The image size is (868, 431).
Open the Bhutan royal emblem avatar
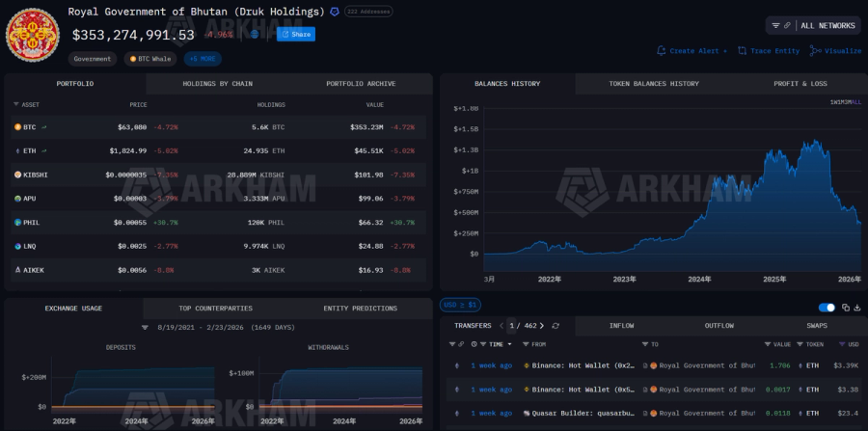[x=32, y=35]
